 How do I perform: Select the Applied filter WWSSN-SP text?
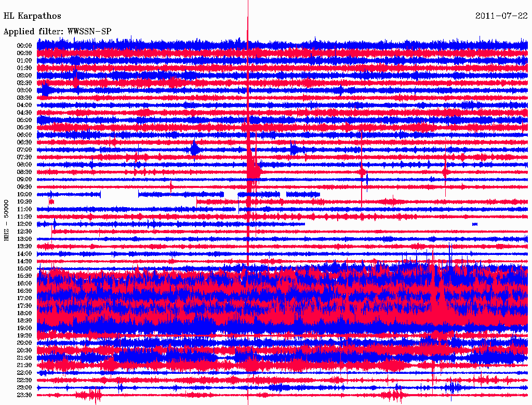pyautogui.click(x=57, y=32)
